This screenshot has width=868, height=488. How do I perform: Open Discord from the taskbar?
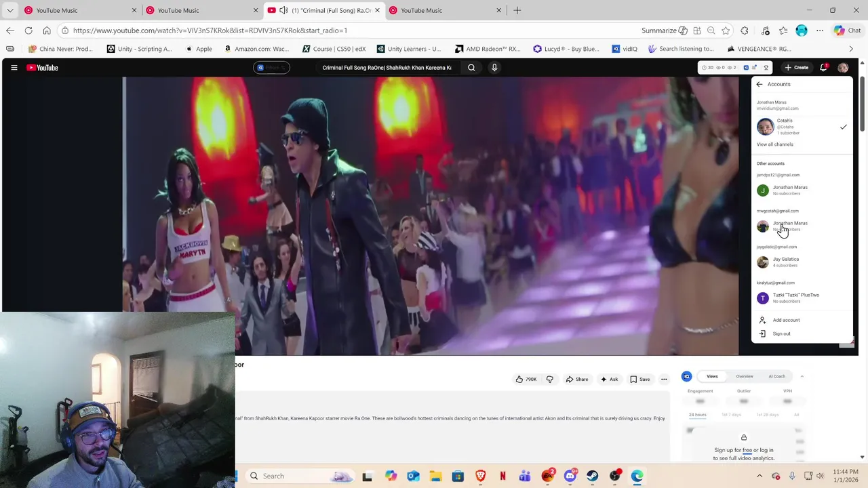(570, 476)
